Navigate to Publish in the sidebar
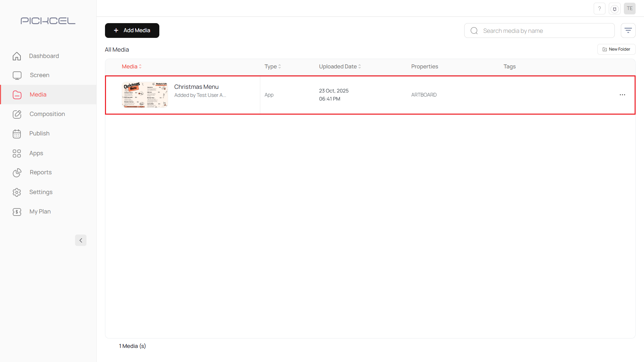This screenshot has height=362, width=644. 39,133
